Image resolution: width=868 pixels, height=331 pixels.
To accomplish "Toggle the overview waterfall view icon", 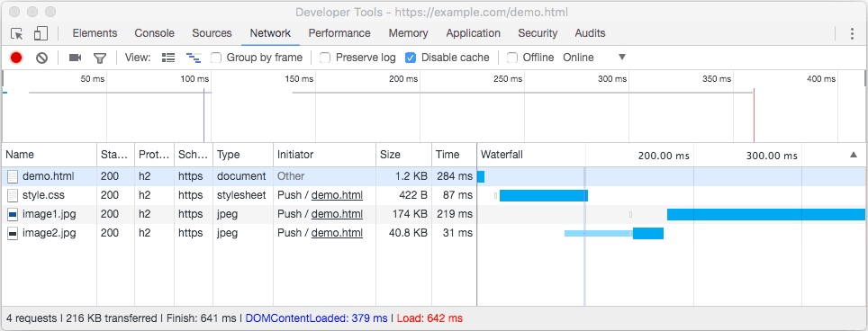I will [194, 58].
